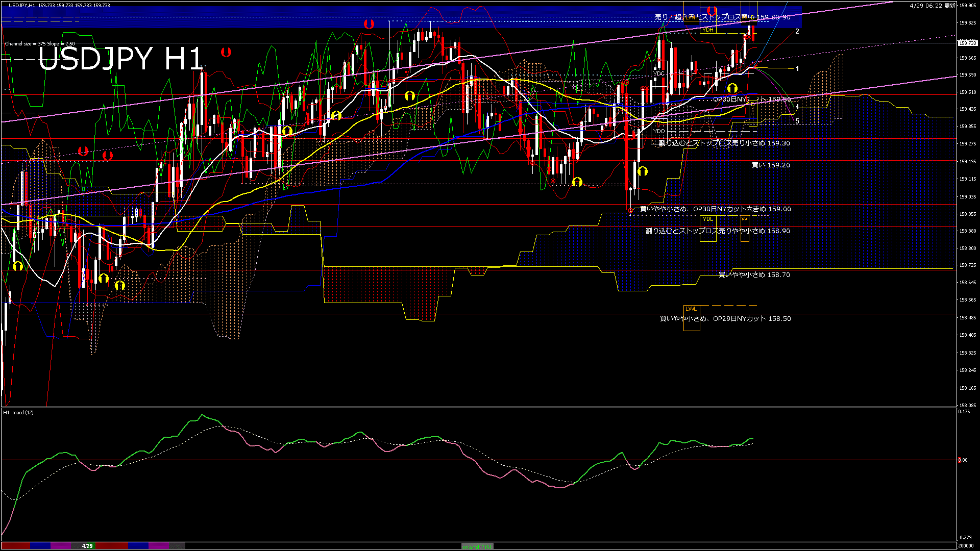The image size is (980, 551).
Task: Click the YDL yellow label box
Action: [x=707, y=219]
